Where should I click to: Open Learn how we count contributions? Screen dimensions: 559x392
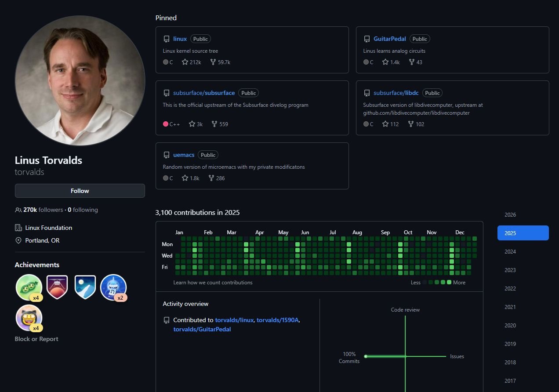tap(213, 283)
